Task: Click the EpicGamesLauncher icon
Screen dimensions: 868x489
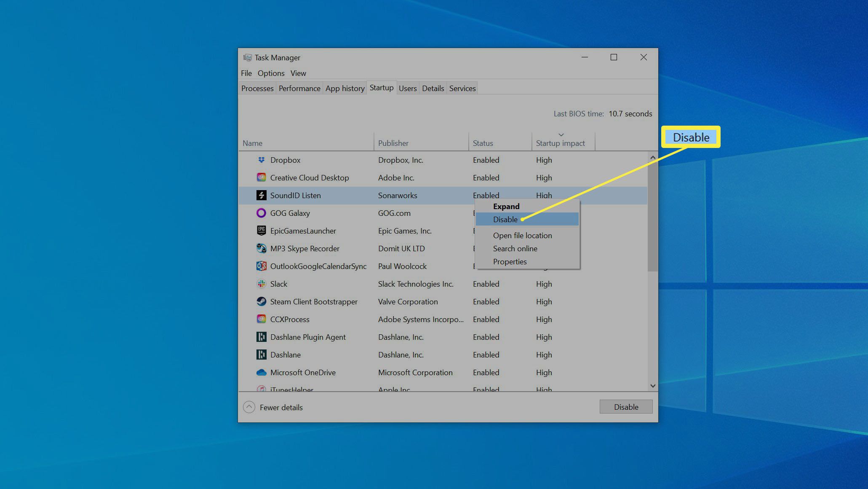Action: coord(260,231)
